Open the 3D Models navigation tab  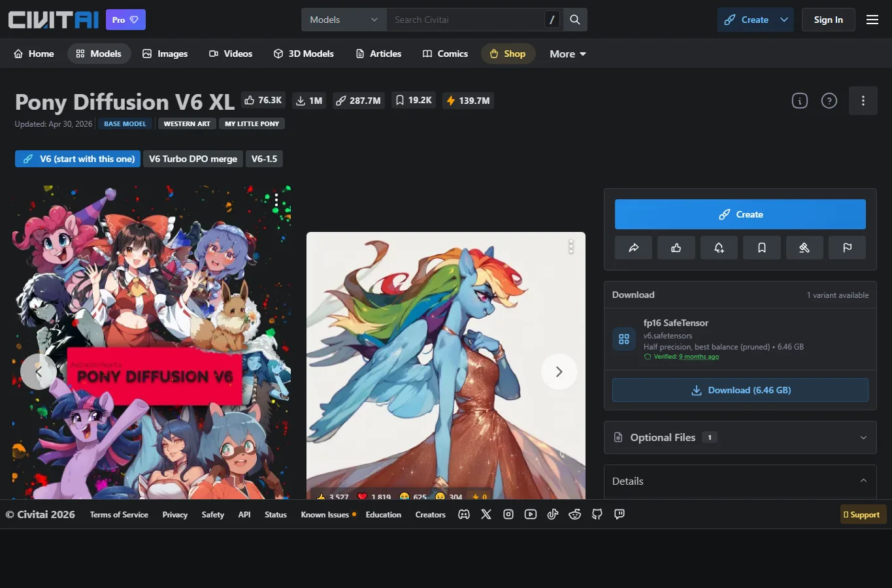[304, 54]
